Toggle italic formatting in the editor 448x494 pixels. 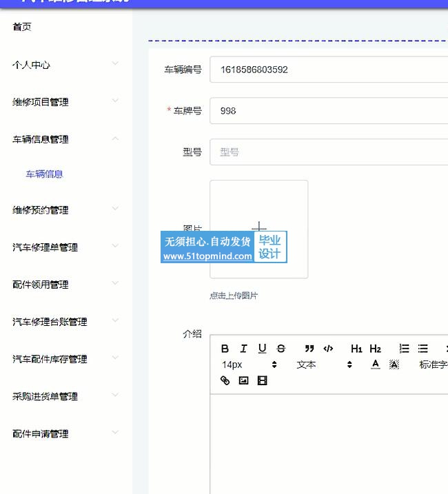click(x=243, y=349)
